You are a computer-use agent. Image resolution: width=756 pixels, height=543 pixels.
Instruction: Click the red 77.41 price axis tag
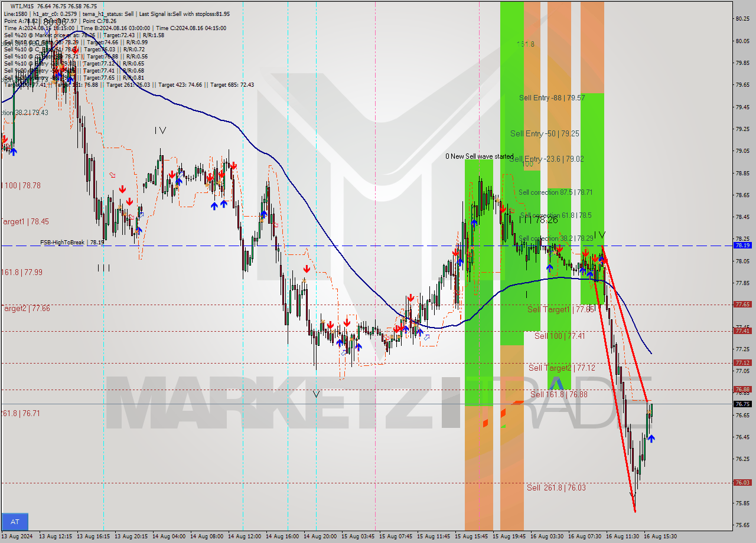pyautogui.click(x=742, y=331)
